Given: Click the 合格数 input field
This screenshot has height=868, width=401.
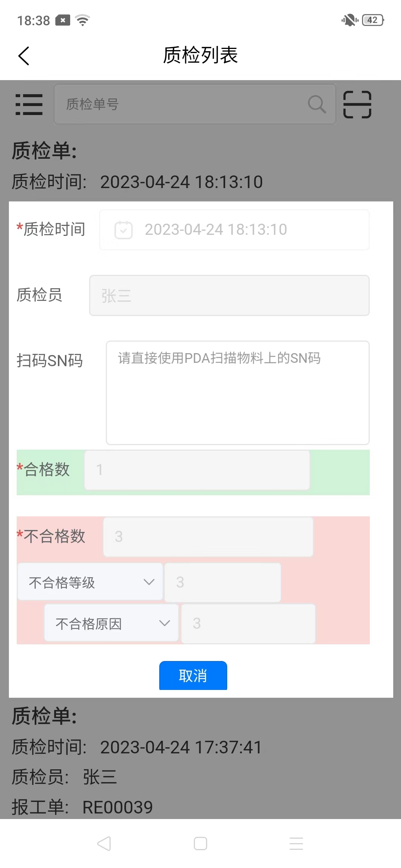Looking at the screenshot, I should [197, 470].
